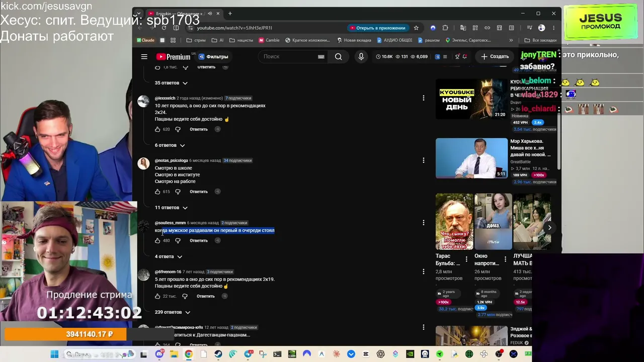The width and height of the screenshot is (644, 362).
Task: Start voice search with the microphone
Action: [x=361, y=57]
